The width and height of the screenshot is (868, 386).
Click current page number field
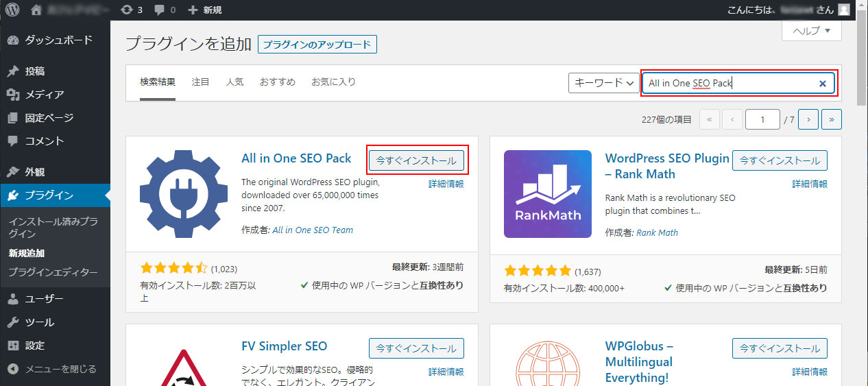(762, 119)
